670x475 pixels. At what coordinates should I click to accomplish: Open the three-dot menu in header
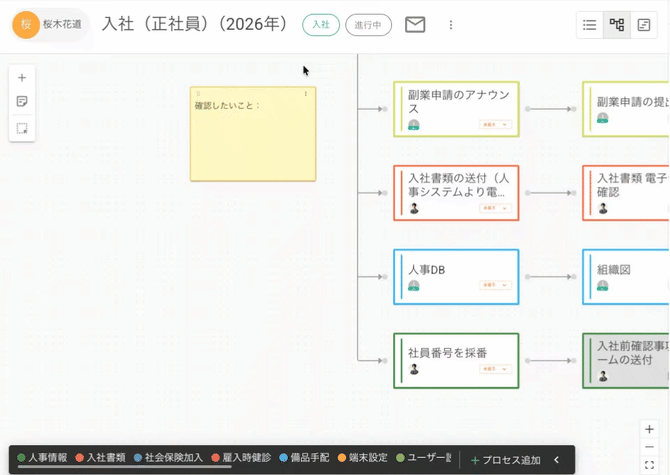(450, 25)
